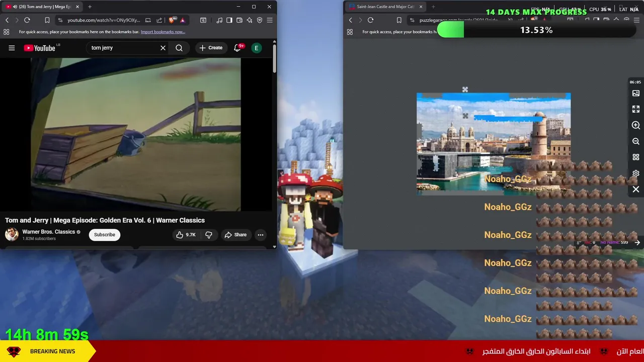Open the YouTube Create button
Screen dimensions: 644x362
point(210,48)
